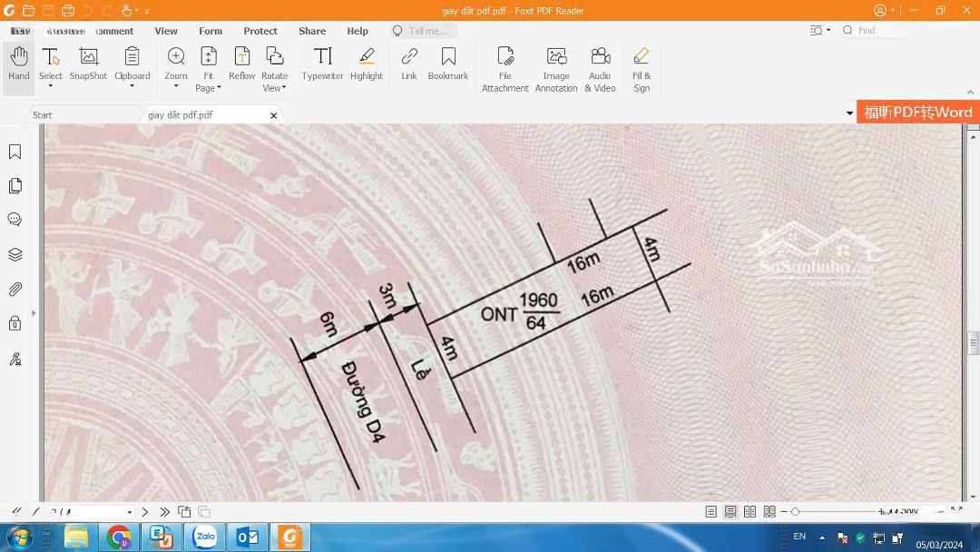Expand the Zoom dropdown in the ribbon
The height and width of the screenshot is (552, 980).
coord(176,87)
